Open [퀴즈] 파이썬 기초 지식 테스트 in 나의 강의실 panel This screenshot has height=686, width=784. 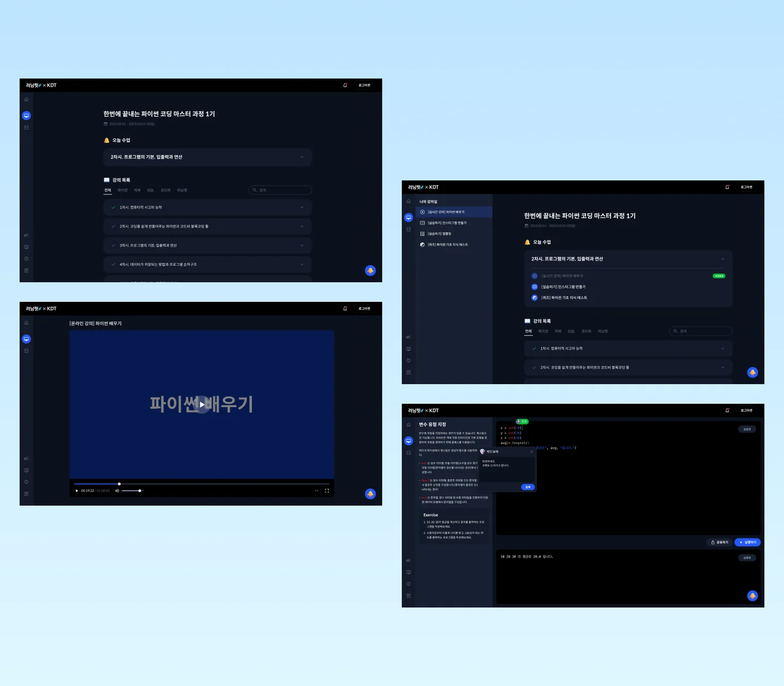[454, 244]
